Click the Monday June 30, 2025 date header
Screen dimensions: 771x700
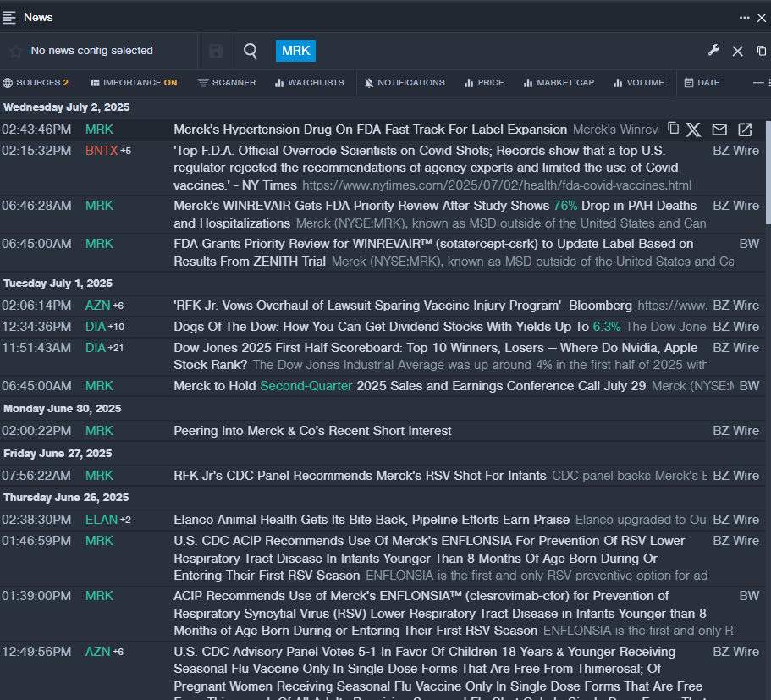pyautogui.click(x=63, y=409)
